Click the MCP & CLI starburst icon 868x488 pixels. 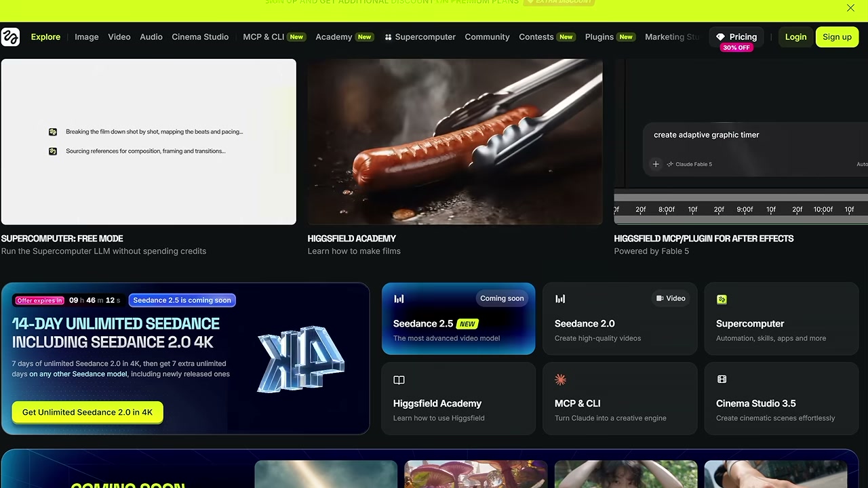click(x=560, y=380)
